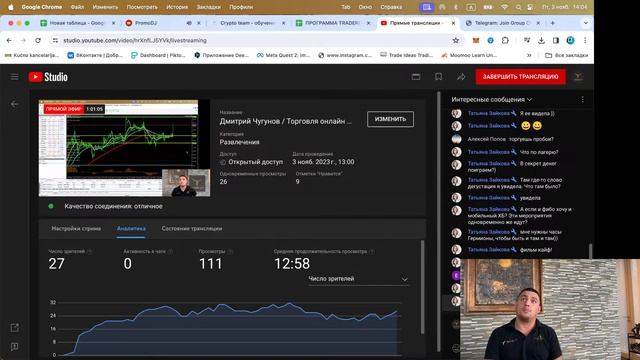Reload the page in Chrome
The image size is (640, 360).
tap(38, 40)
